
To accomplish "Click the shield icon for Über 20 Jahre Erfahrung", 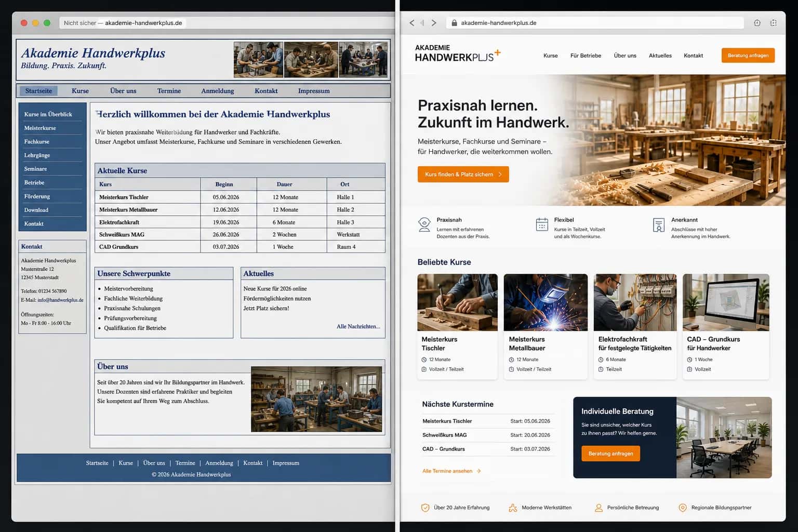I will point(425,508).
